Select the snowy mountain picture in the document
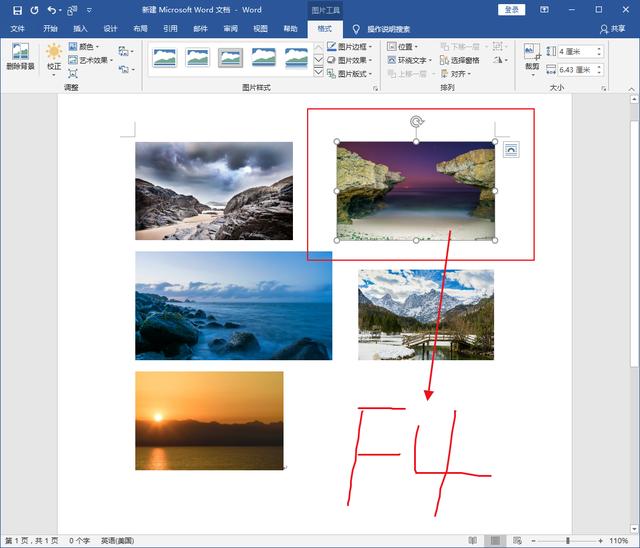Screen dimensions: 640x548 tap(426, 315)
